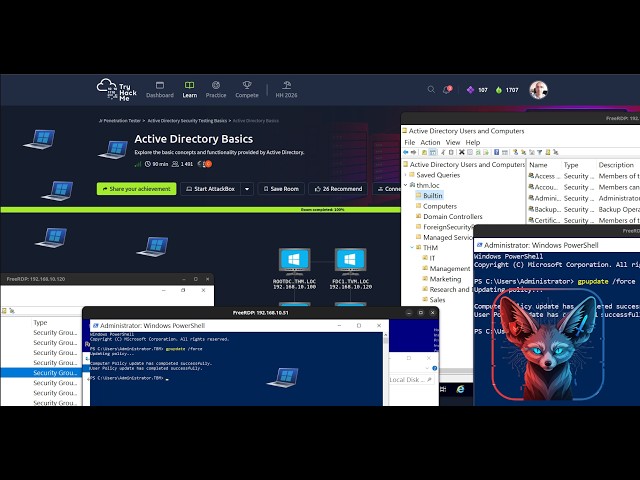Click the Export List toolbar icon

486,152
